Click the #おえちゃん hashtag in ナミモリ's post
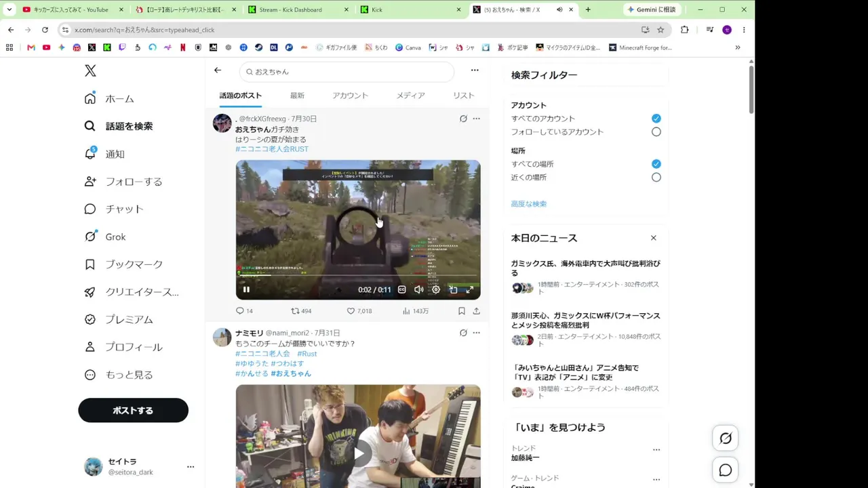Viewport: 868px width, 488px height. 291,373
